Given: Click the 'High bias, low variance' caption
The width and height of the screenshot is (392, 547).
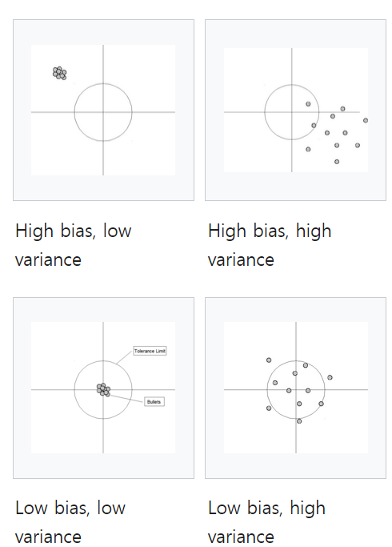Looking at the screenshot, I should pos(74,245).
